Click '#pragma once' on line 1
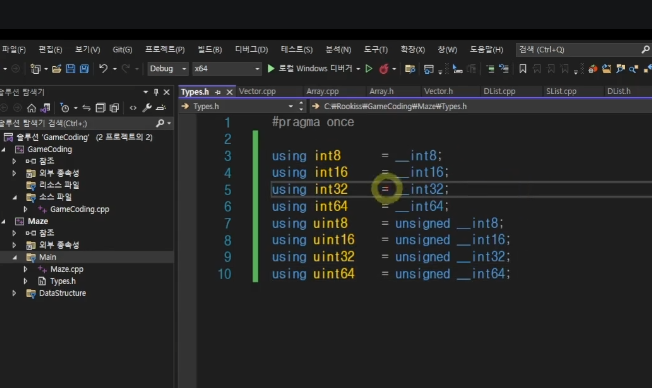The width and height of the screenshot is (652, 388). click(313, 122)
